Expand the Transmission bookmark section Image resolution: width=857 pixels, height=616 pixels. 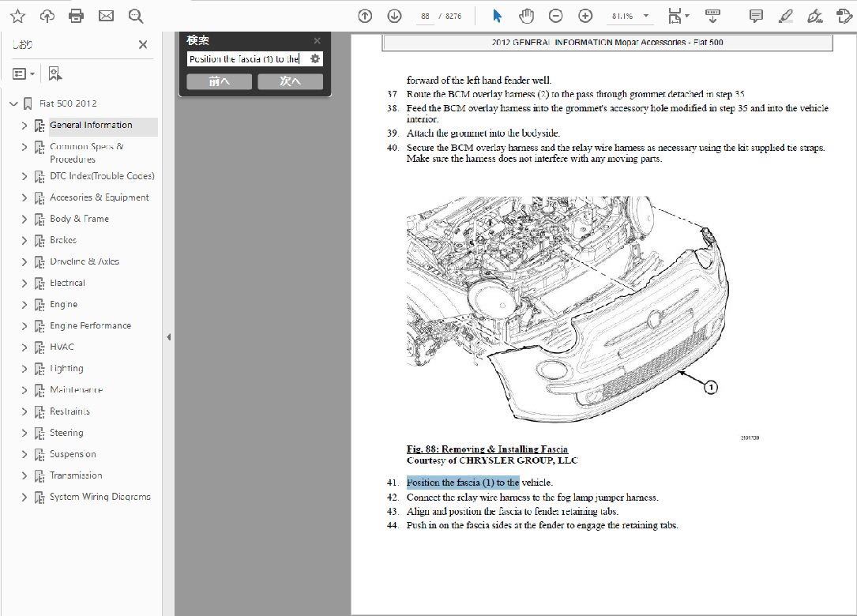(24, 475)
